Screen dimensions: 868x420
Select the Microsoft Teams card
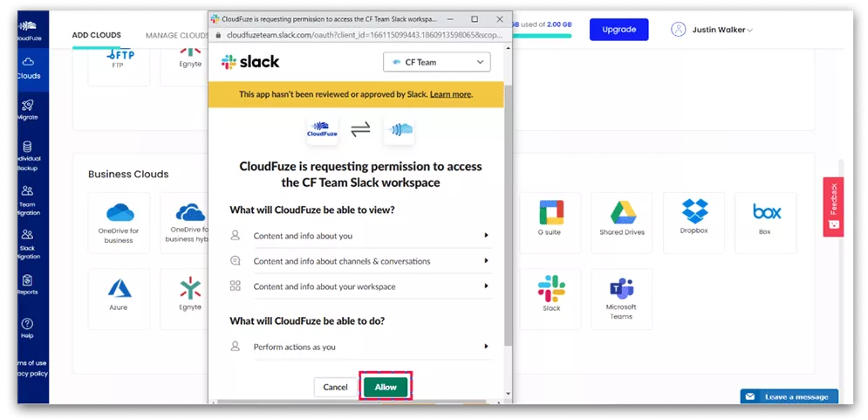[622, 299]
